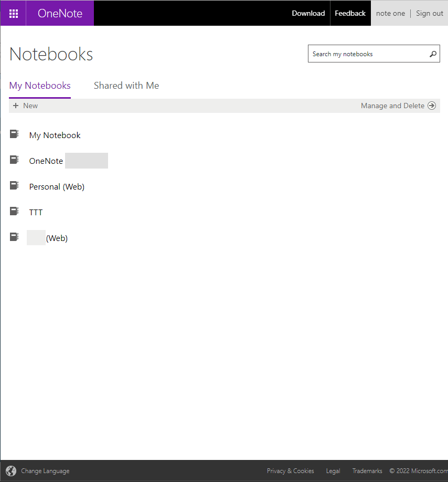Screen dimensions: 448x482
Task: Open the Privacy & Cookies link
Action: [290, 471]
